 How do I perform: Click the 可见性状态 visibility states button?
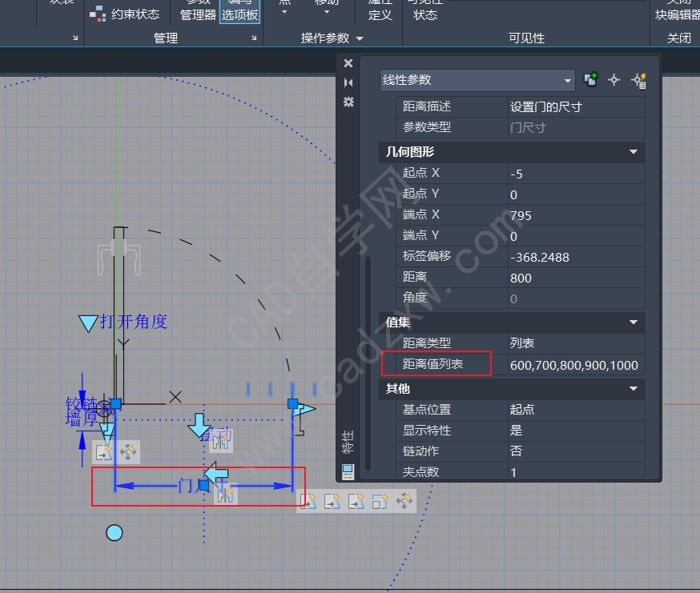pos(425,10)
